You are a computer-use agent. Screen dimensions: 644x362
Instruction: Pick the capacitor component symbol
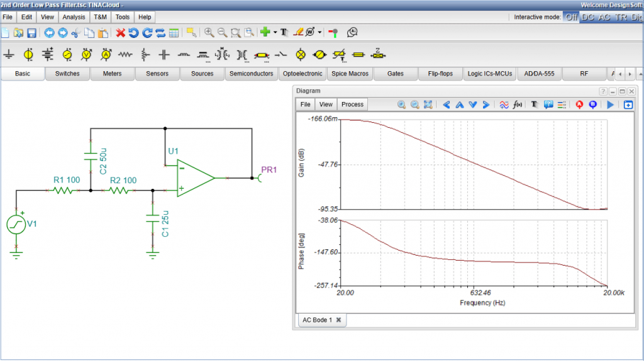coord(164,55)
